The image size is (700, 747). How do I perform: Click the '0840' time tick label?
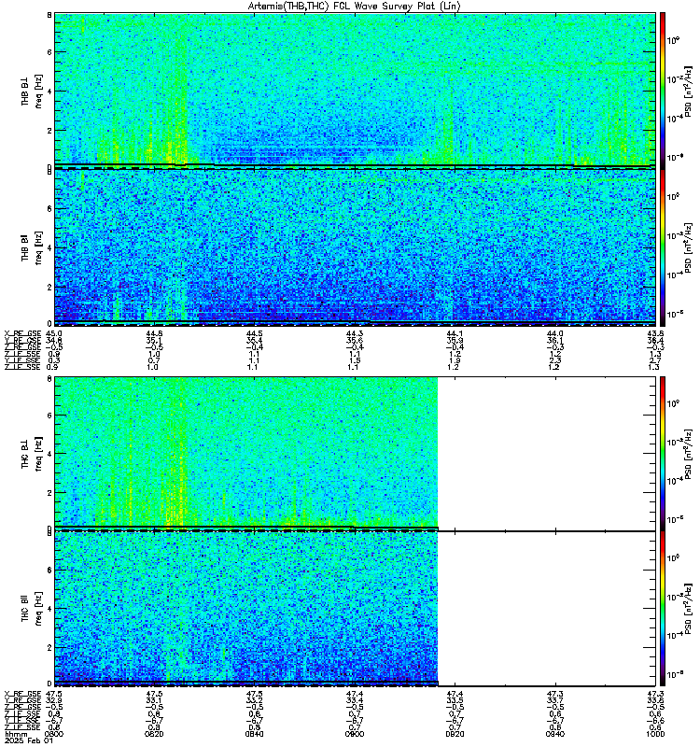coord(254,734)
